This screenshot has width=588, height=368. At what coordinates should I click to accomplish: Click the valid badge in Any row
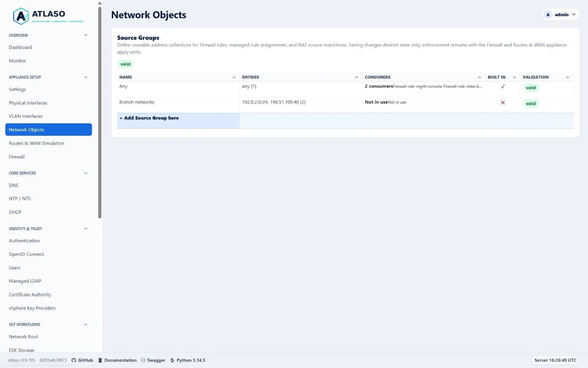(531, 88)
